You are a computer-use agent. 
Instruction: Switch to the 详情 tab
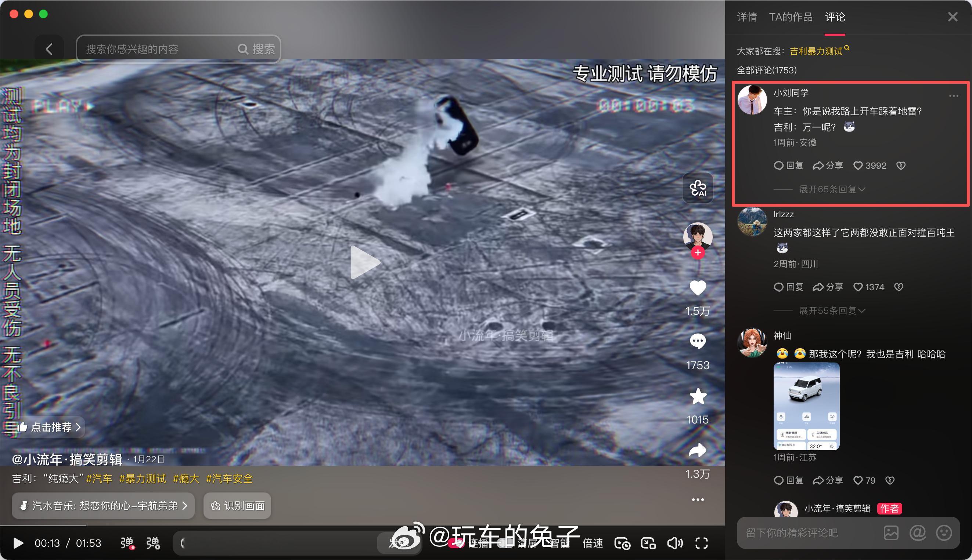747,17
